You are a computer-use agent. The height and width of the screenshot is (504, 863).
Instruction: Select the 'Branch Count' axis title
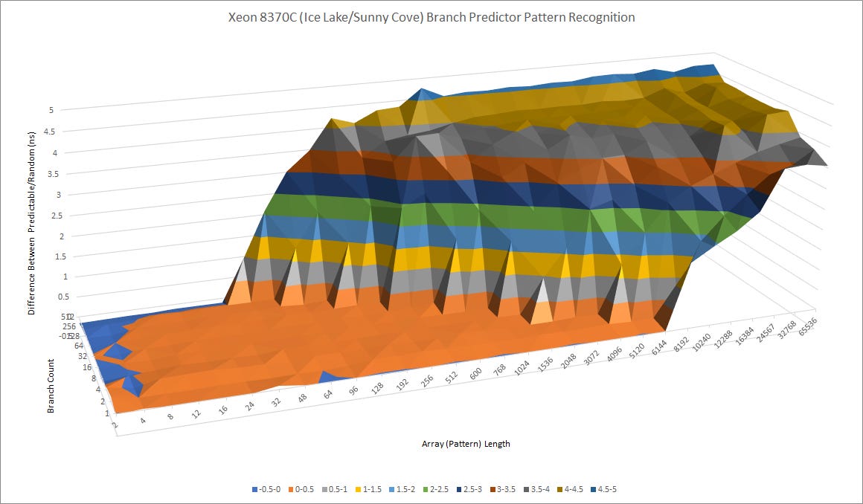click(x=51, y=386)
